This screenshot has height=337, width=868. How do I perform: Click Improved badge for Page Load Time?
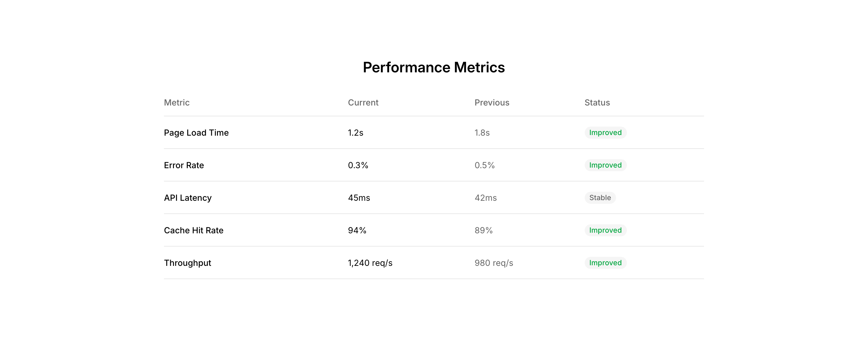(x=605, y=133)
